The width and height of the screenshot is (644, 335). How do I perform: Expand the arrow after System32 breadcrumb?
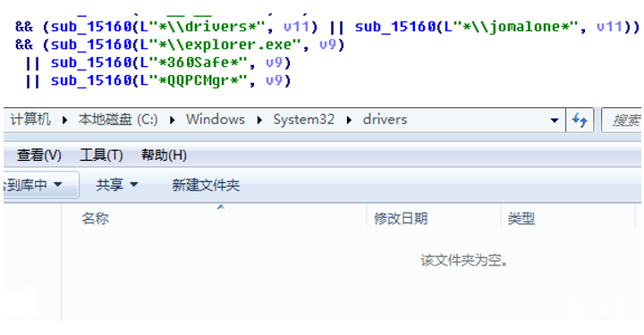point(349,120)
